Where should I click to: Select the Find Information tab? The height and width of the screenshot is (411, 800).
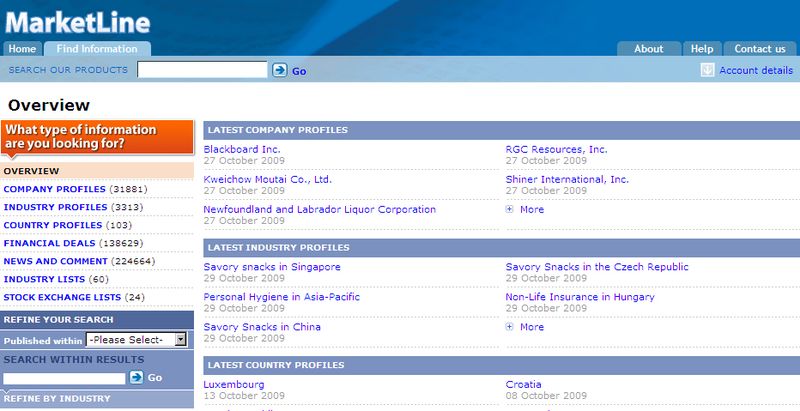pos(97,49)
